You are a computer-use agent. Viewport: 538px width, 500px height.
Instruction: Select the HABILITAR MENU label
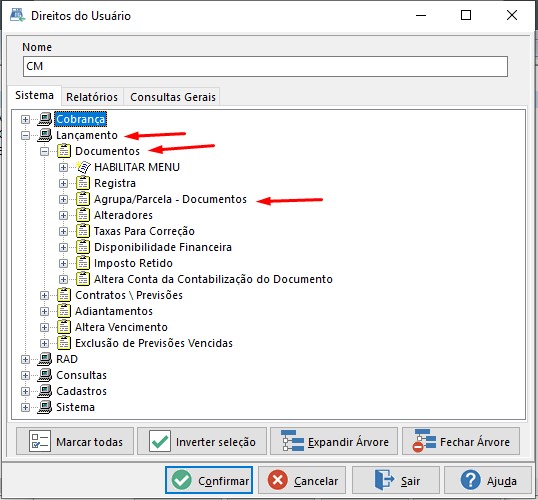coord(137,167)
